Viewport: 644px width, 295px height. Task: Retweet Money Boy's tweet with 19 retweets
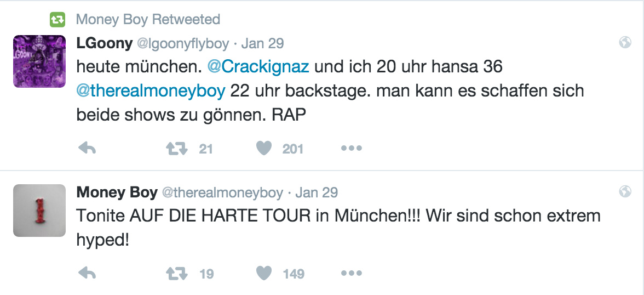point(176,273)
